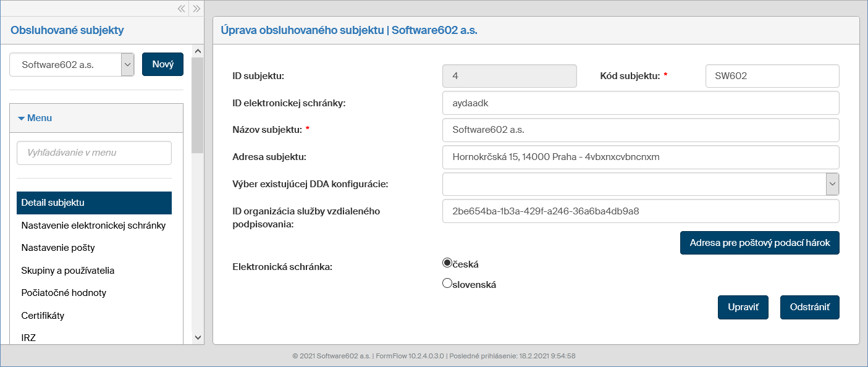
Task: Click the Kód subjektu input field
Action: tap(772, 76)
